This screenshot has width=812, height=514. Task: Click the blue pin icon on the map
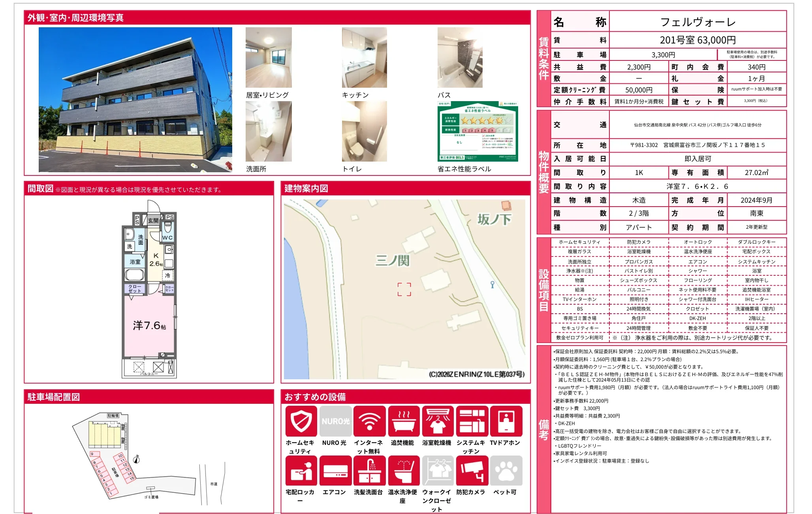492,284
